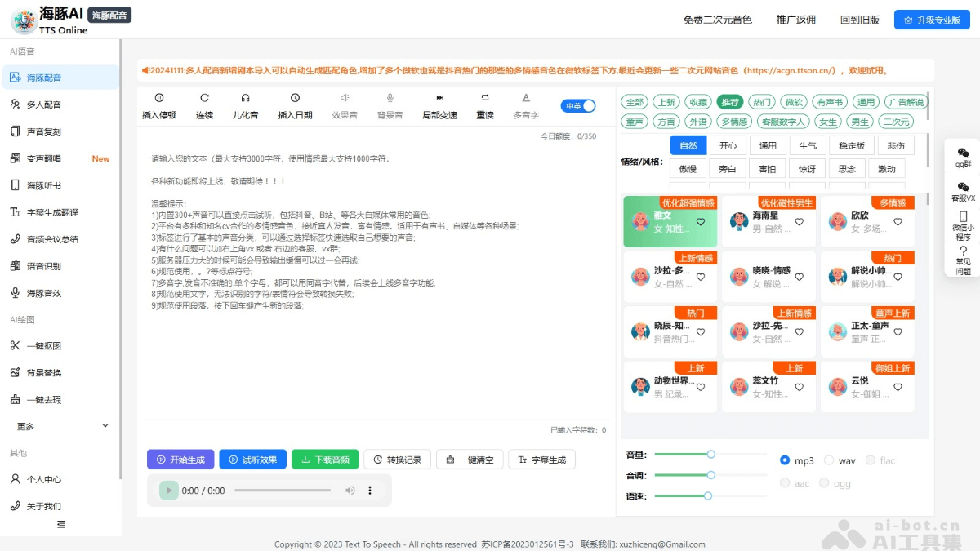Viewport: 980px width, 551px height.
Task: Select the 开心 emotion style
Action: [x=728, y=144]
